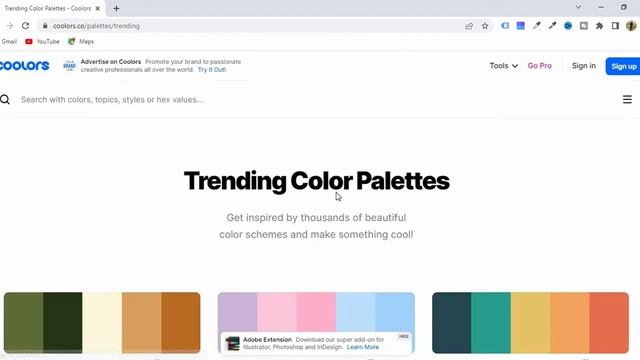Click the Sign up button
The width and height of the screenshot is (640, 360).
(x=623, y=66)
